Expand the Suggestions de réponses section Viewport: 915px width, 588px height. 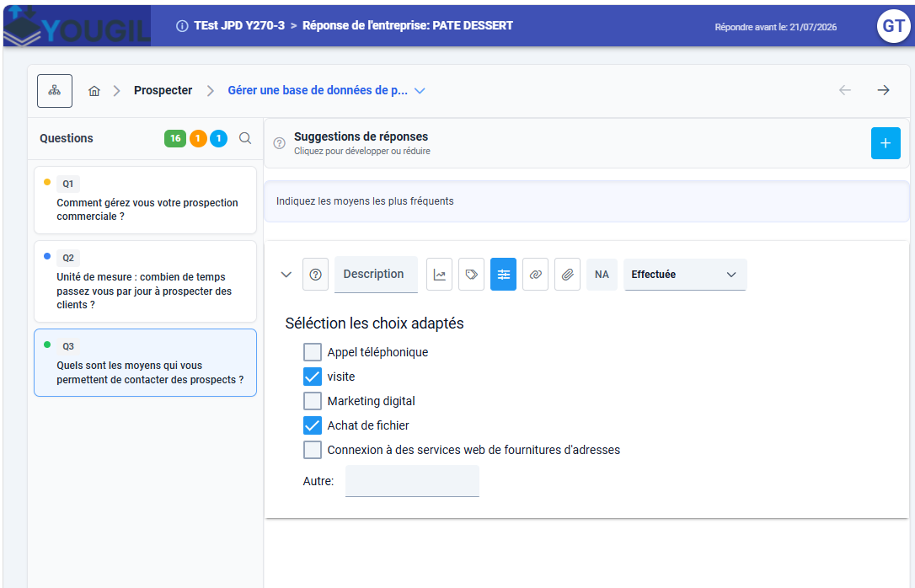tap(586, 143)
